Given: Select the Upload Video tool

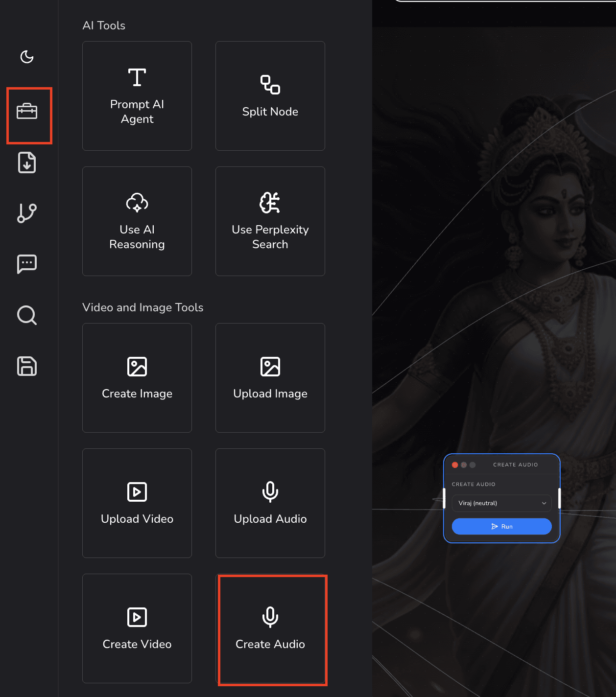Looking at the screenshot, I should (137, 503).
